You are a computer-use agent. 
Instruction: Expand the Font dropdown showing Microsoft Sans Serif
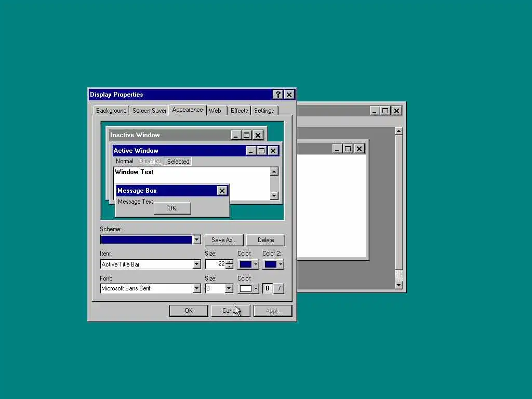click(x=196, y=288)
